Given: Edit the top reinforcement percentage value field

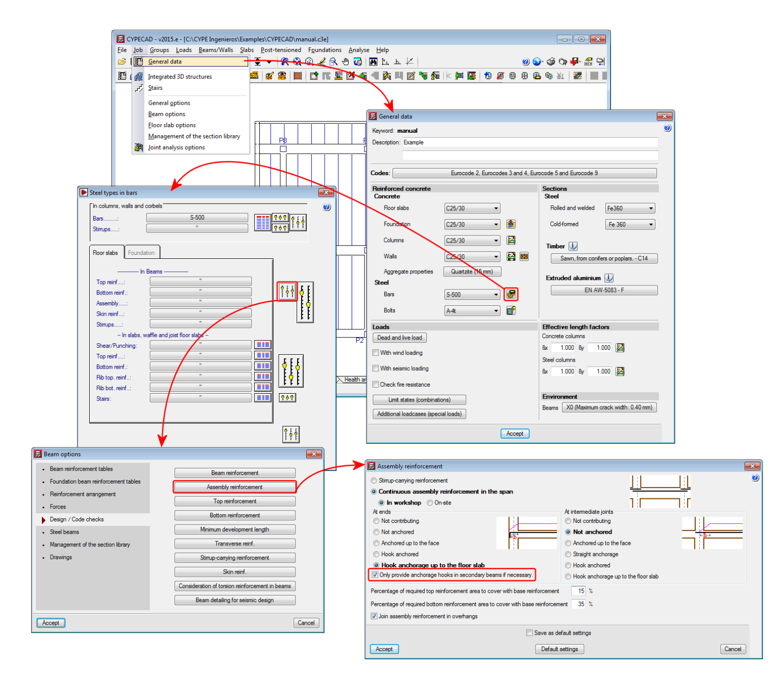Looking at the screenshot, I should [578, 591].
